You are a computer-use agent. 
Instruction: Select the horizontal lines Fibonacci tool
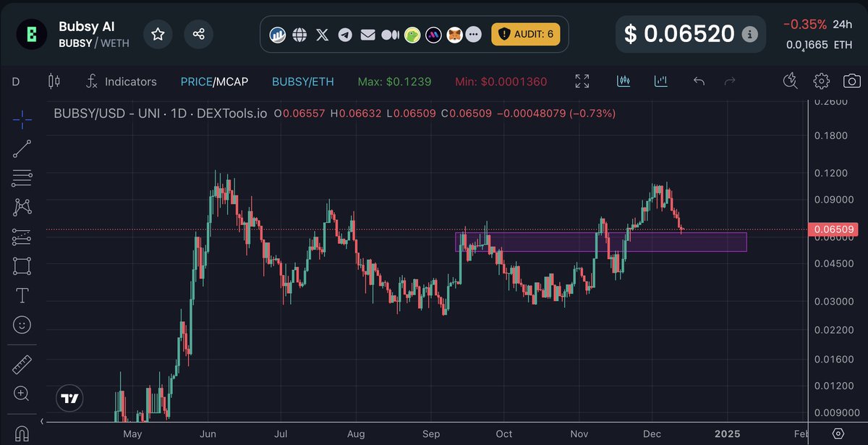click(x=22, y=178)
